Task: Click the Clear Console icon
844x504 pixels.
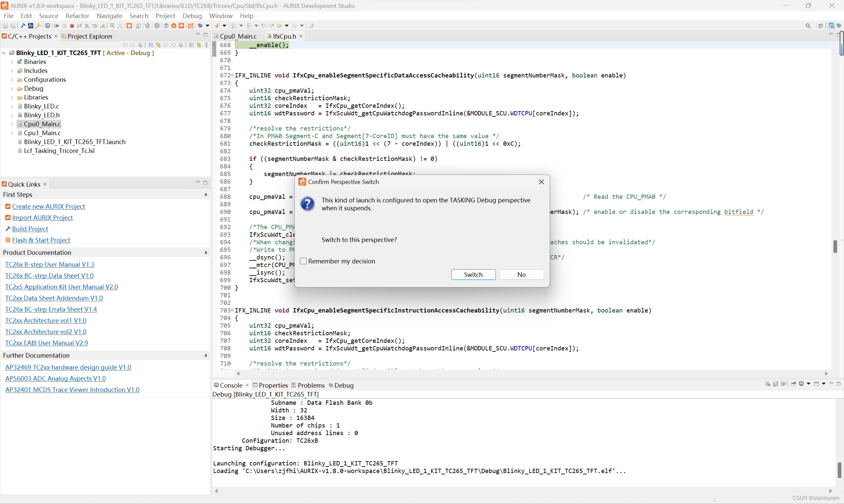Action: (768, 384)
